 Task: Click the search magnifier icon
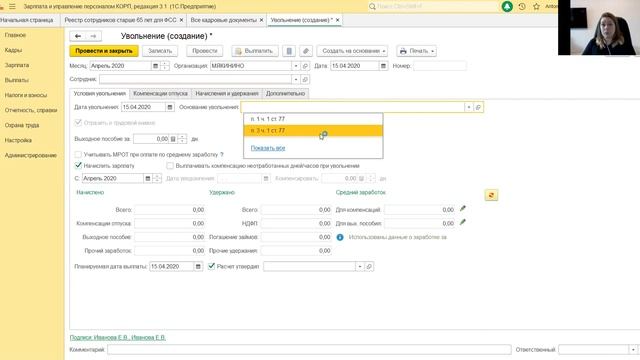coord(372,7)
